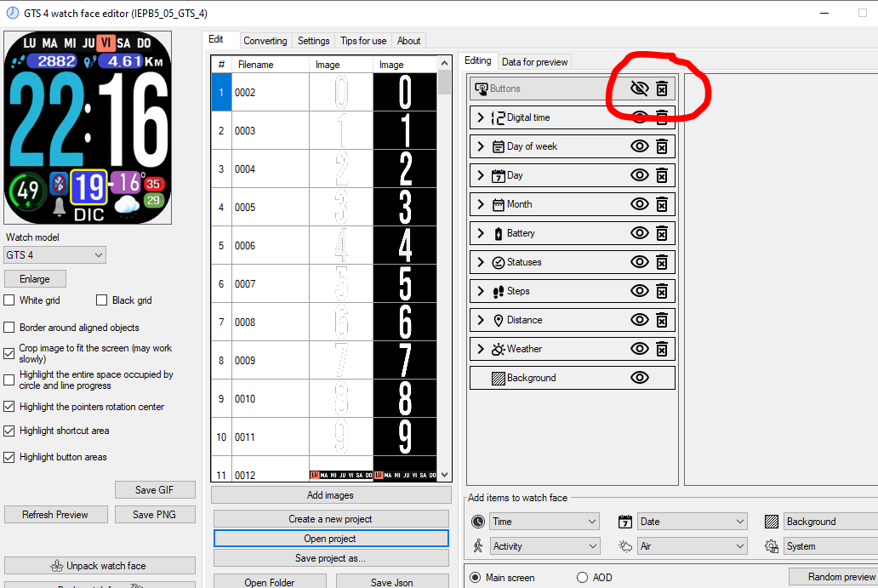Open the Watch model GTS 4 dropdown
878x588 pixels.
click(x=54, y=254)
